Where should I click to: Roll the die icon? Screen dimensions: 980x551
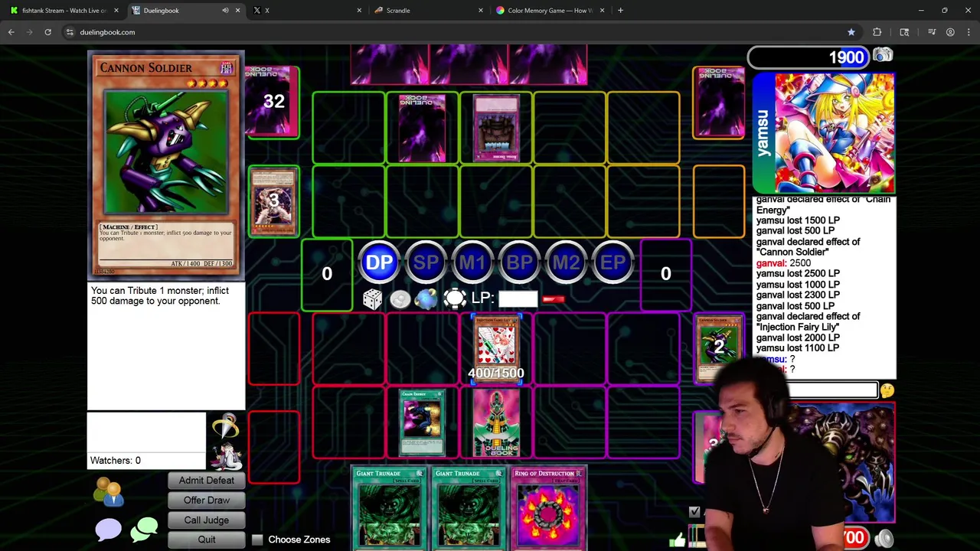point(372,299)
